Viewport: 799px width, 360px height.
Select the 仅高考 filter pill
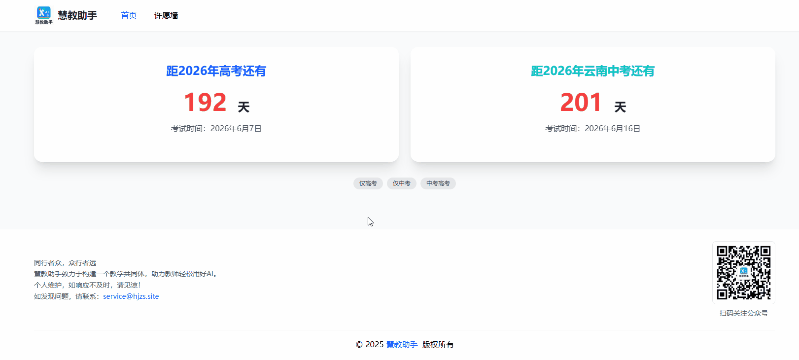pos(368,184)
